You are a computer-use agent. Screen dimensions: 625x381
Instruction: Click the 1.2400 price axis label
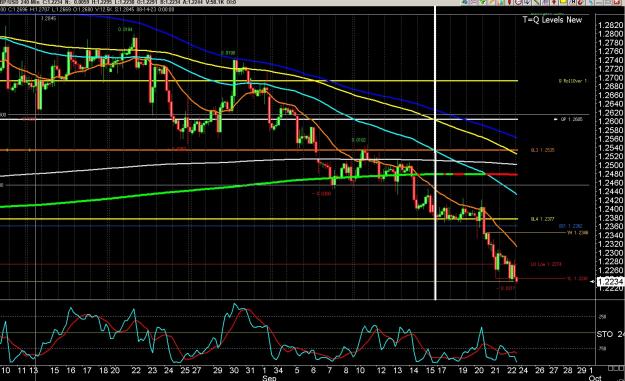point(611,209)
